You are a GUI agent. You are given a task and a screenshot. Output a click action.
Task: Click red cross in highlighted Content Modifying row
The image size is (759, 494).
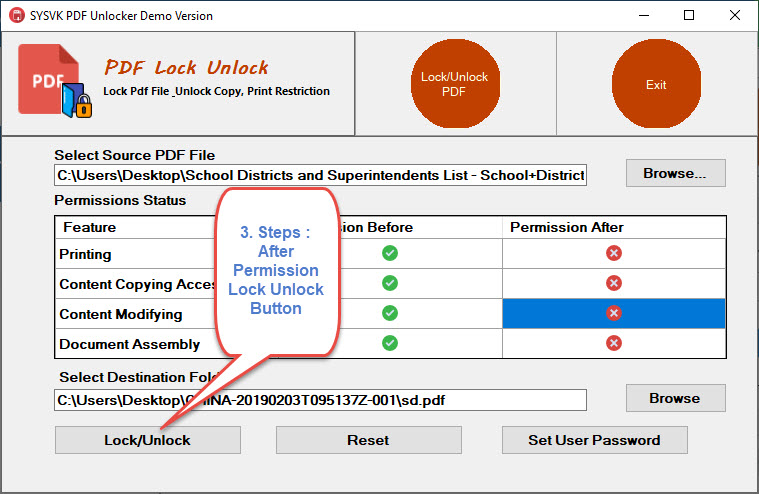[x=614, y=313]
